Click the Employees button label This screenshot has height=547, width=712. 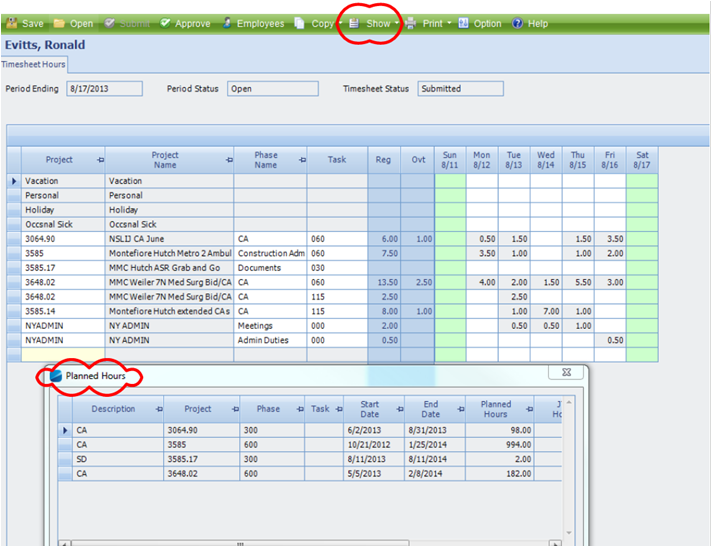coord(260,24)
